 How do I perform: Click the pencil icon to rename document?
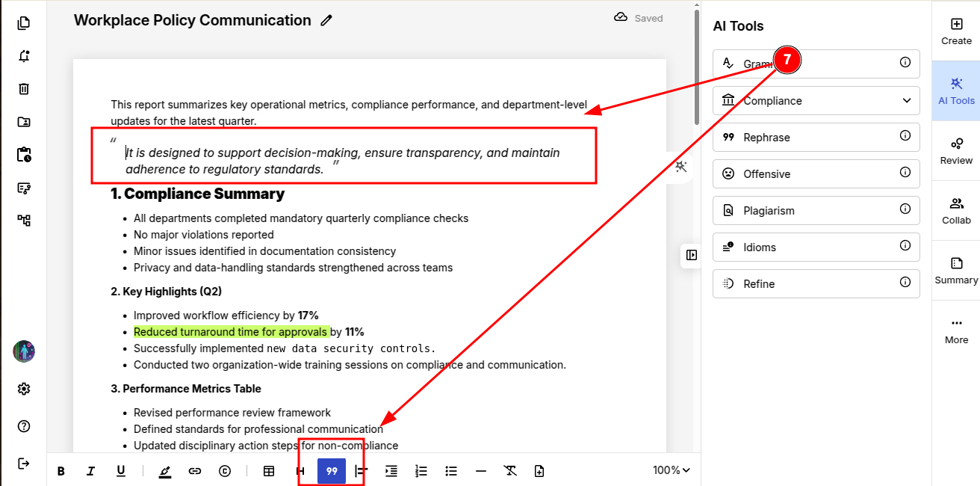point(326,21)
